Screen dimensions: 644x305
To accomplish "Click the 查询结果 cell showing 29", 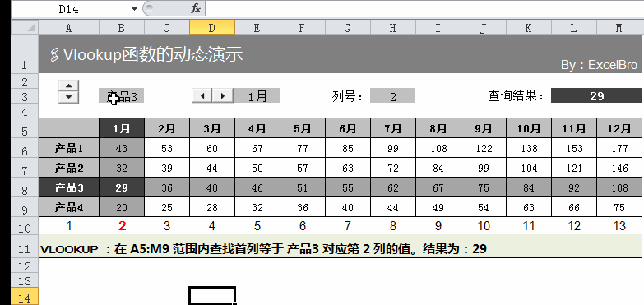I will [x=596, y=95].
